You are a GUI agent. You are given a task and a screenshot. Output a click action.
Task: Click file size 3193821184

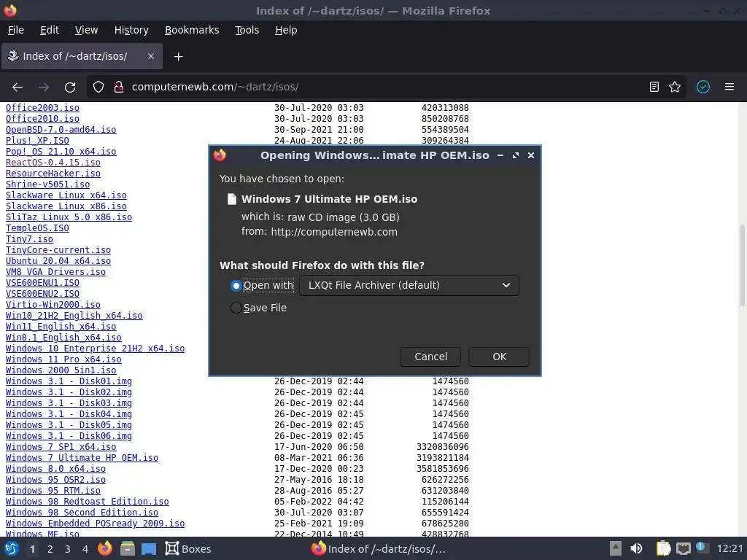click(x=443, y=458)
